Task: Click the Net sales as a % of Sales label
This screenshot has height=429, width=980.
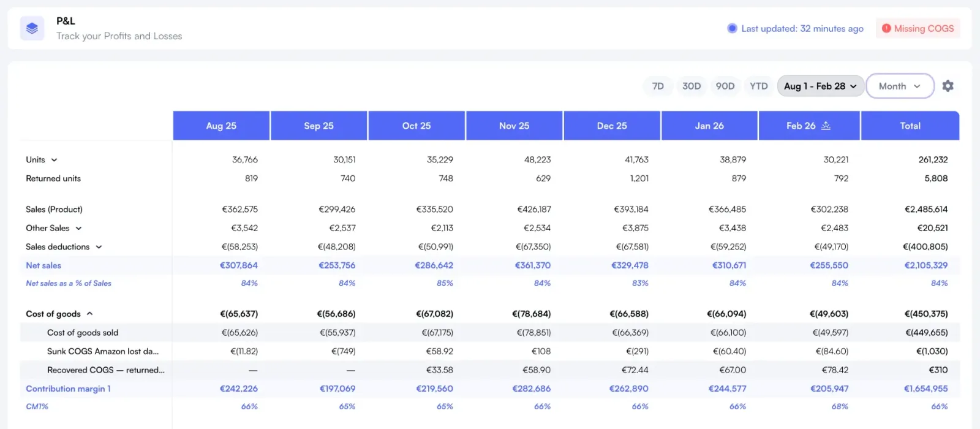Action: (69, 283)
